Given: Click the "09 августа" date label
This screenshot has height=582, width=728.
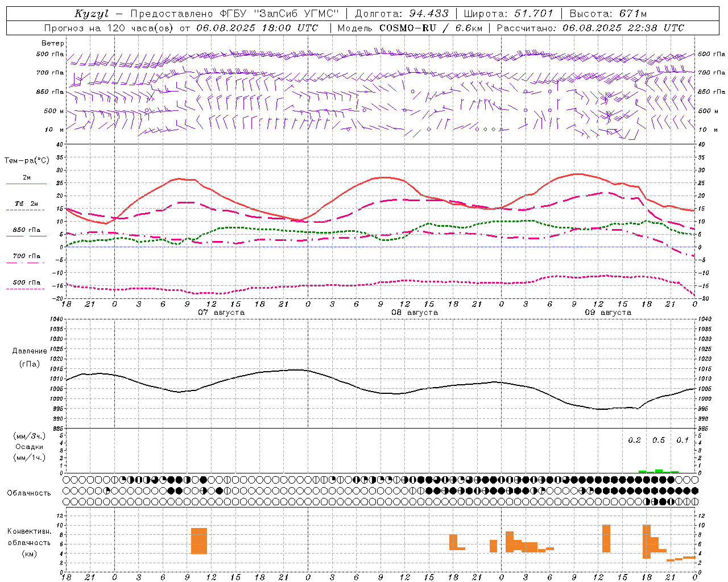Looking at the screenshot, I should click(x=608, y=313).
